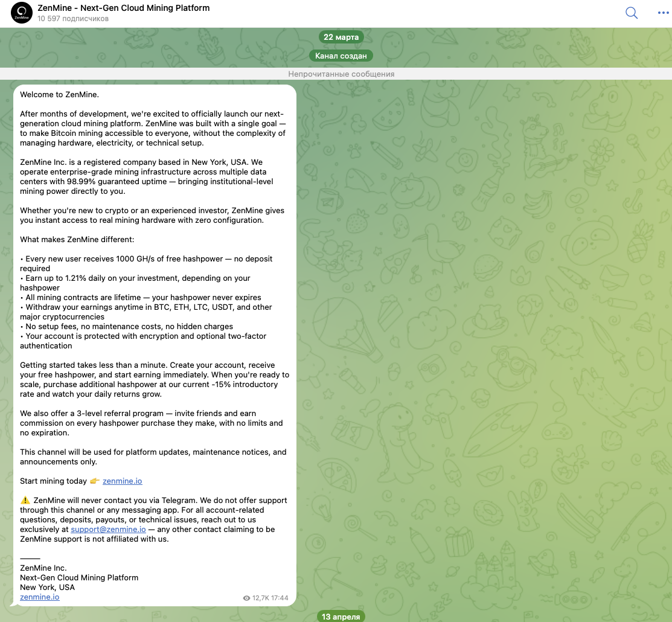
Task: Click the support@zenmine.io email link
Action: click(108, 530)
